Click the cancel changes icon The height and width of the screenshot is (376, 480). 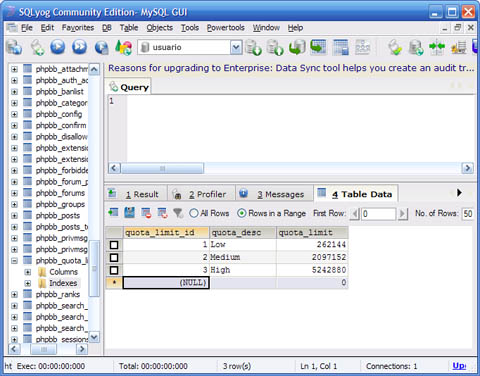click(x=162, y=213)
